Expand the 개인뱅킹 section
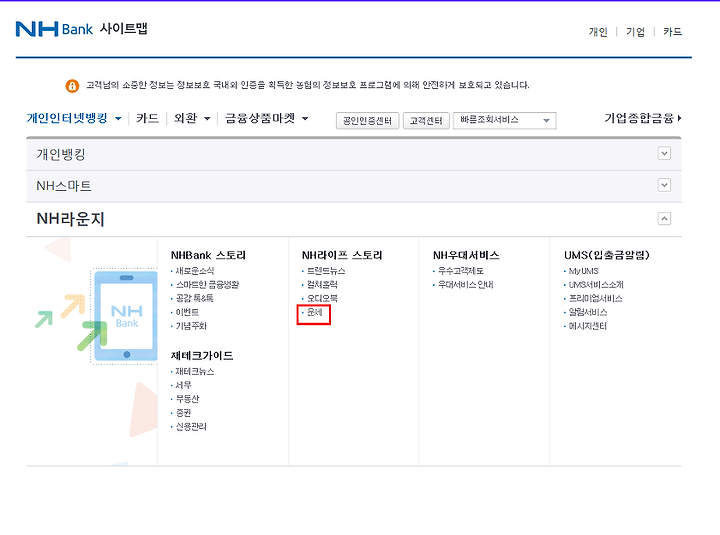Viewport: 720px width, 535px height. pyautogui.click(x=664, y=153)
